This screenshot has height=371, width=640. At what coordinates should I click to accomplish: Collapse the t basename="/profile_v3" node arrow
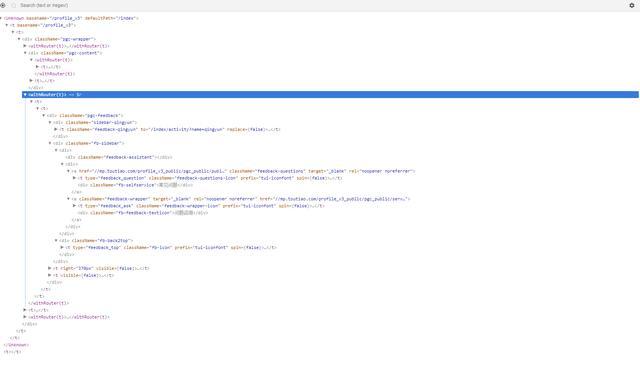point(7,25)
